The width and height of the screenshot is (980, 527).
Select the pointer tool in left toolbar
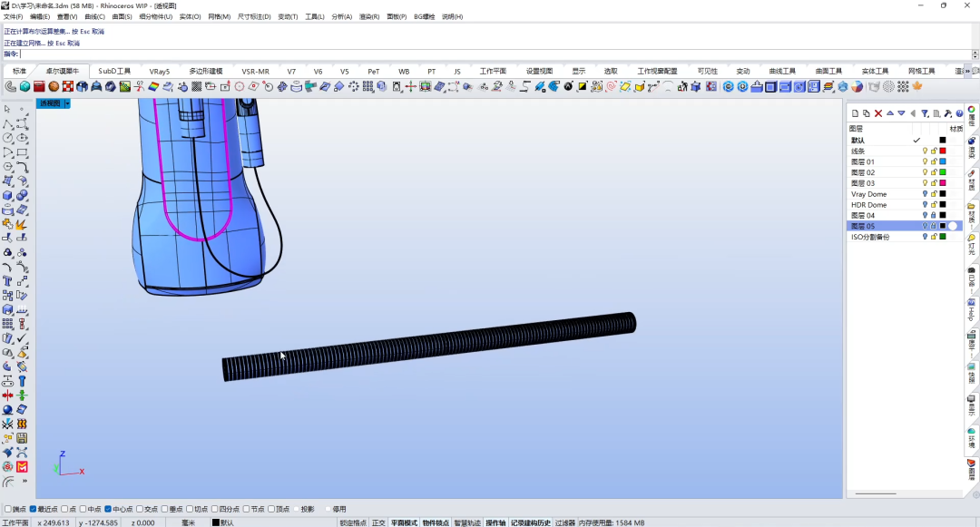click(7, 109)
